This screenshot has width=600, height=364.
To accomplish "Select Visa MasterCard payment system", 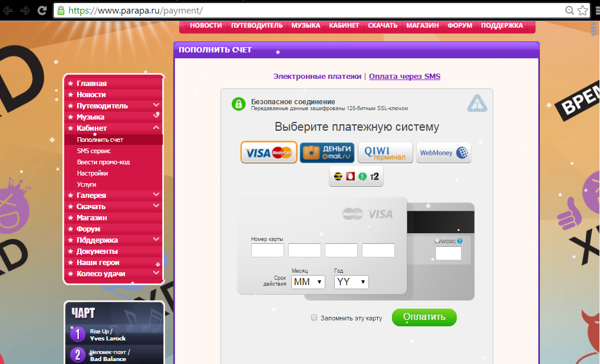I will pyautogui.click(x=269, y=153).
